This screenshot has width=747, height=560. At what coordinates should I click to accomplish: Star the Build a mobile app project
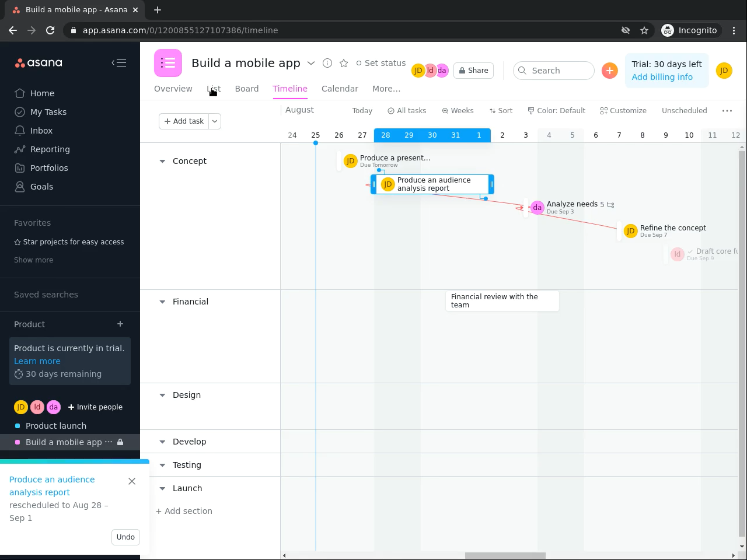tap(344, 63)
